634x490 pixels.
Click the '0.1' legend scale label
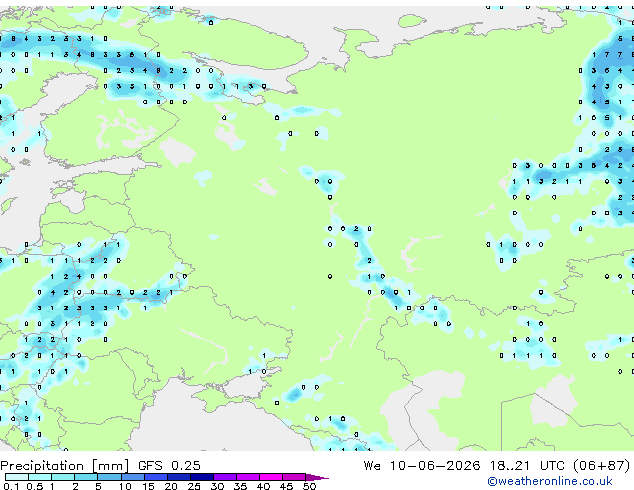[11, 486]
